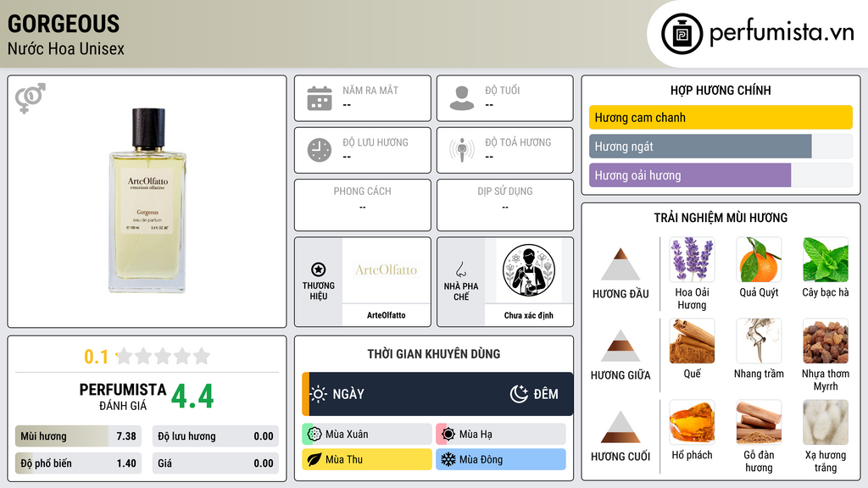Screen dimensions: 868x488
Task: Open the Quế cinnamon note image
Action: tap(692, 341)
